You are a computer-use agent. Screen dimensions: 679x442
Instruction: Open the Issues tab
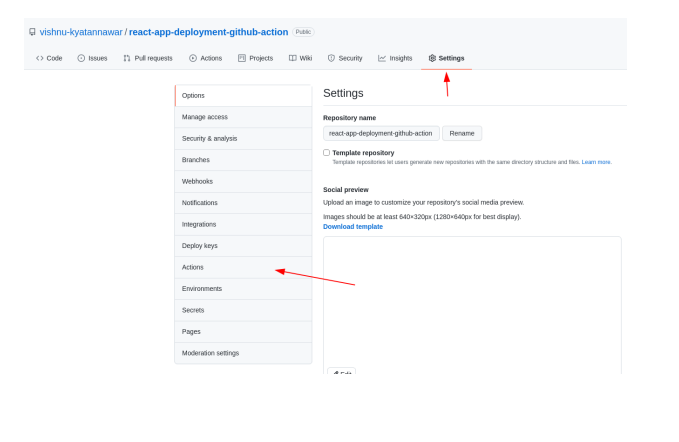[x=92, y=58]
